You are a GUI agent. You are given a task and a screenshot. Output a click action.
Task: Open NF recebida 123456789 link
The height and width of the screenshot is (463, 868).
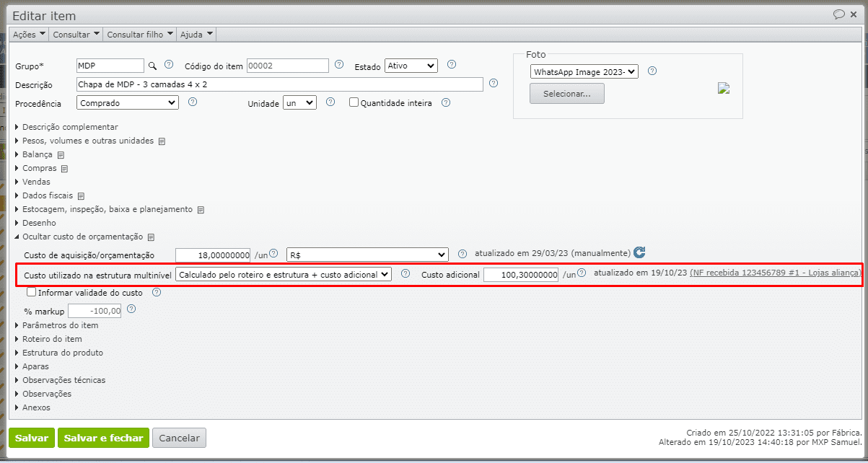tap(776, 273)
